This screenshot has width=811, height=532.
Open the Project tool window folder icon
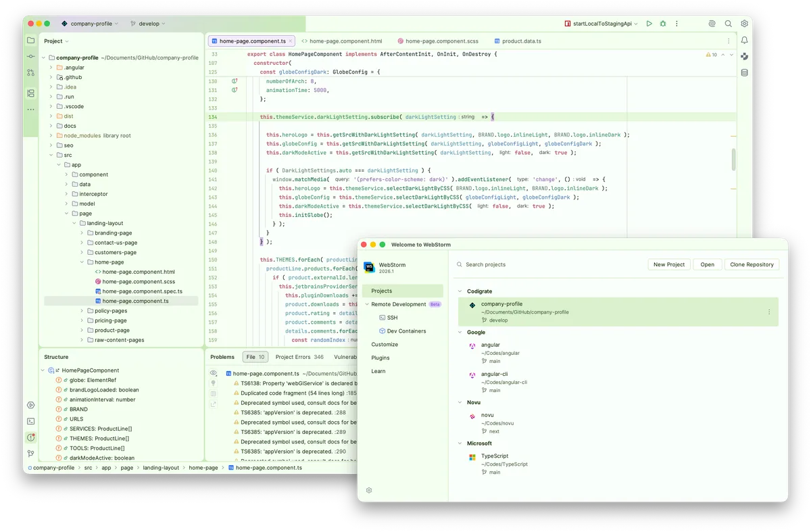(30, 41)
